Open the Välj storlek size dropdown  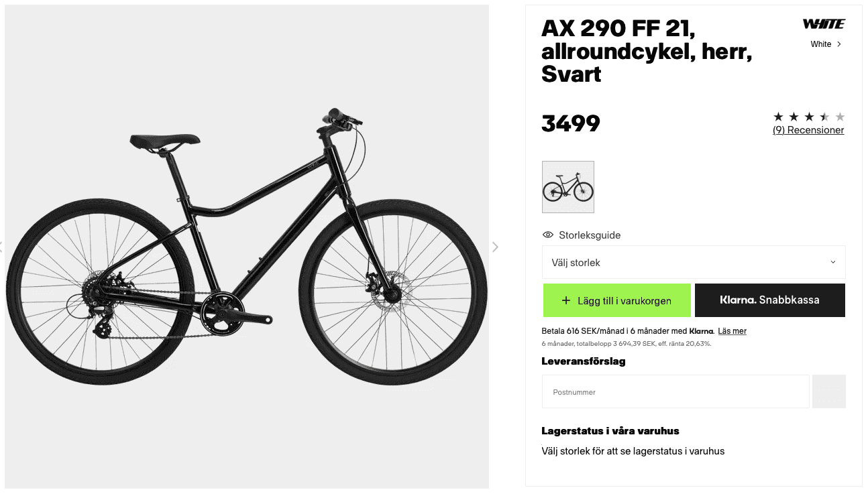click(x=693, y=263)
